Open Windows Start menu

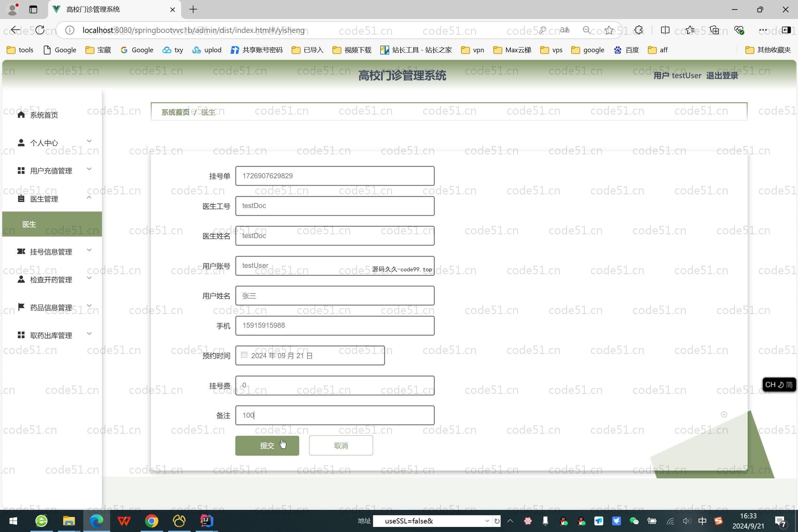[13, 521]
